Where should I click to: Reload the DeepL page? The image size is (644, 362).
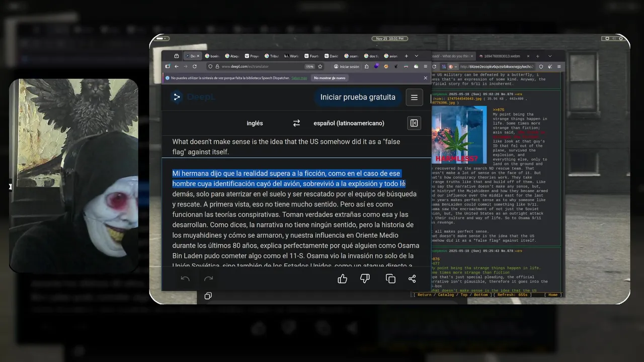click(x=194, y=66)
